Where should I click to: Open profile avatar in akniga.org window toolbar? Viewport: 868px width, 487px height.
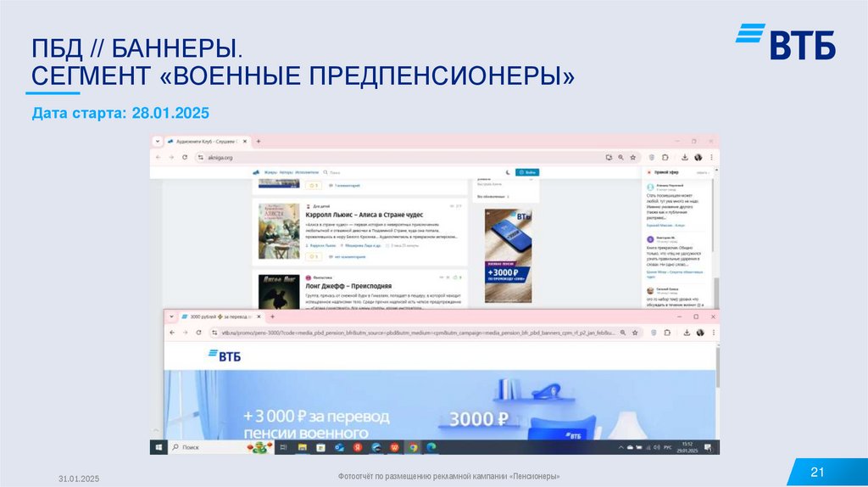pyautogui.click(x=698, y=157)
